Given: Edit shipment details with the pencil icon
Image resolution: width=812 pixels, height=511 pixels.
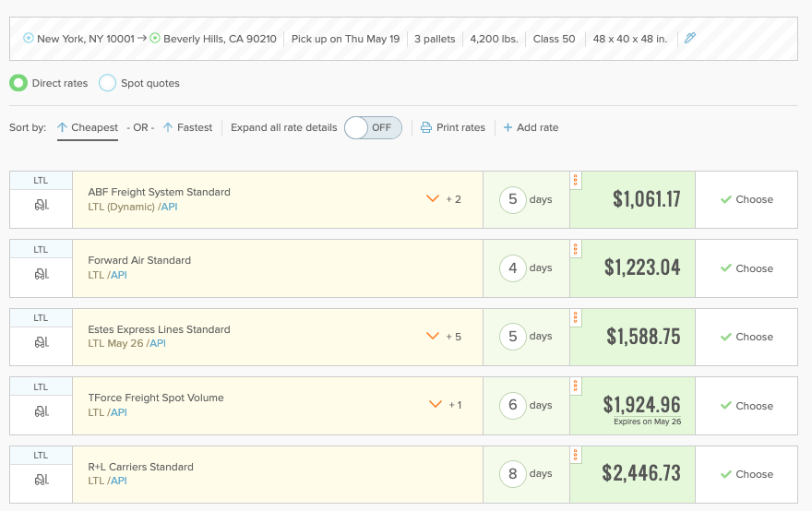Looking at the screenshot, I should (690, 38).
